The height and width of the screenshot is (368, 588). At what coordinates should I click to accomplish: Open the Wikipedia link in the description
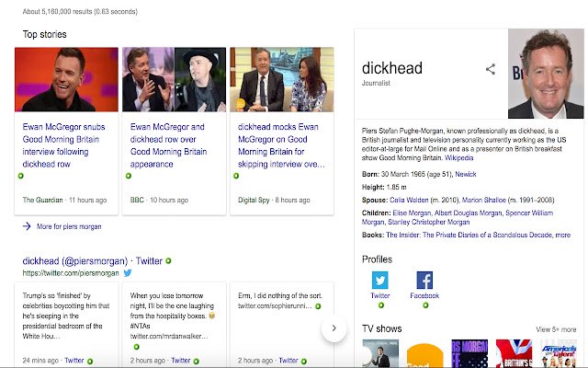(459, 158)
